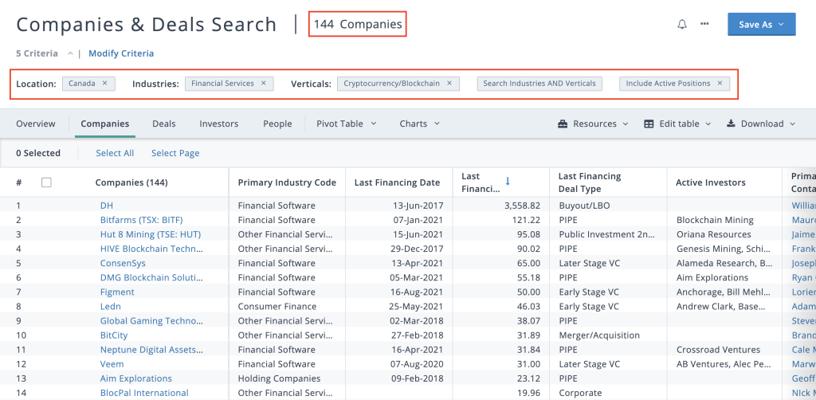
Task: Open the Download dropdown menu
Action: coord(761,124)
